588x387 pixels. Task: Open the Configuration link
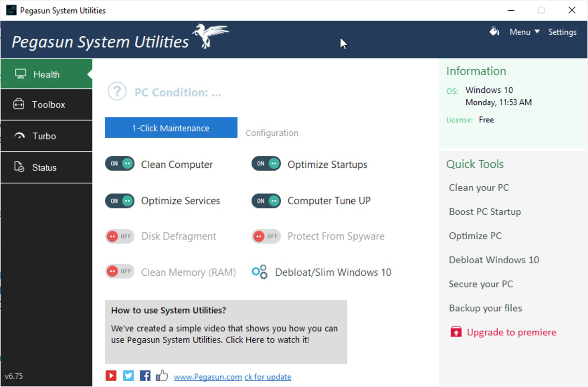coord(272,133)
